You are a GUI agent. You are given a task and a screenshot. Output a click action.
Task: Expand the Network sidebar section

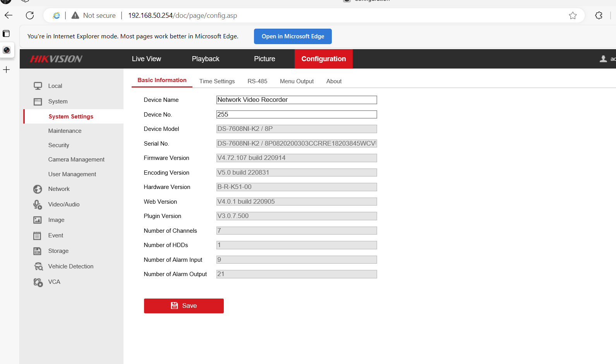pos(59,189)
